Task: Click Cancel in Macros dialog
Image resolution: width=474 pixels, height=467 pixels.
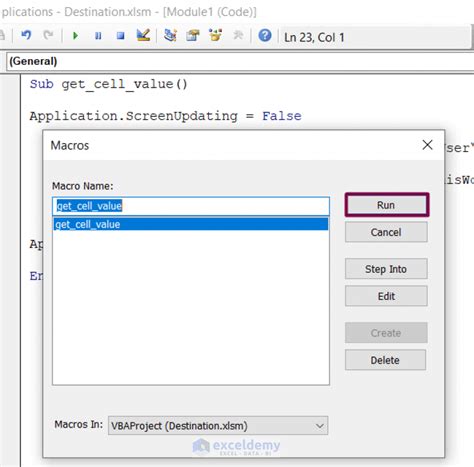Action: tap(386, 232)
